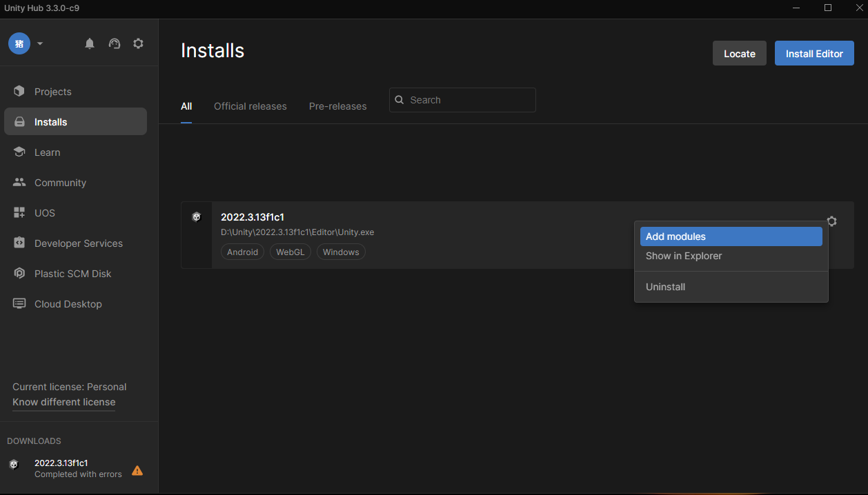This screenshot has height=495, width=868.
Task: Close the Unity Hub window
Action: tap(859, 8)
